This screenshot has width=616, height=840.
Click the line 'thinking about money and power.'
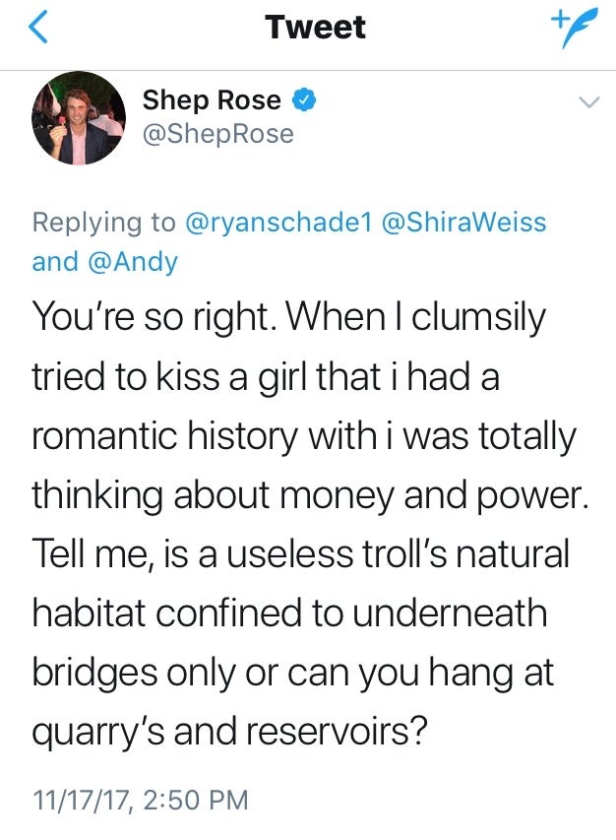(310, 494)
